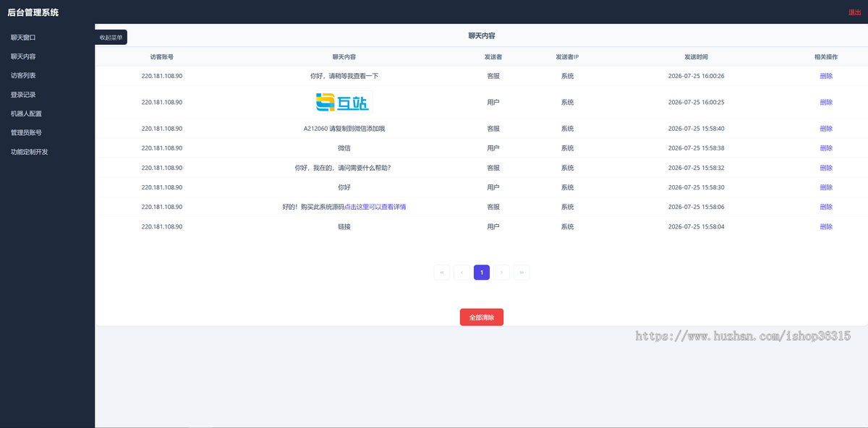This screenshot has height=428, width=868.
Task: Delete the 16:00:25 image message row
Action: [x=826, y=102]
